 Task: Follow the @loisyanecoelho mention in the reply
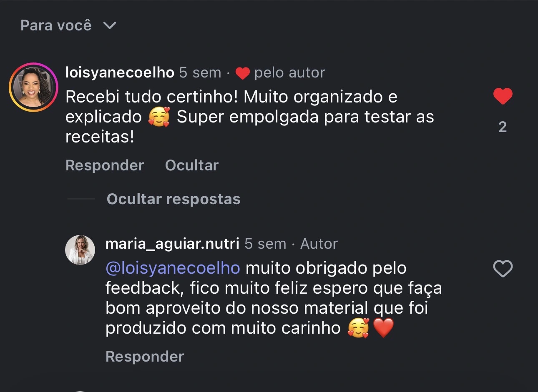click(x=173, y=268)
